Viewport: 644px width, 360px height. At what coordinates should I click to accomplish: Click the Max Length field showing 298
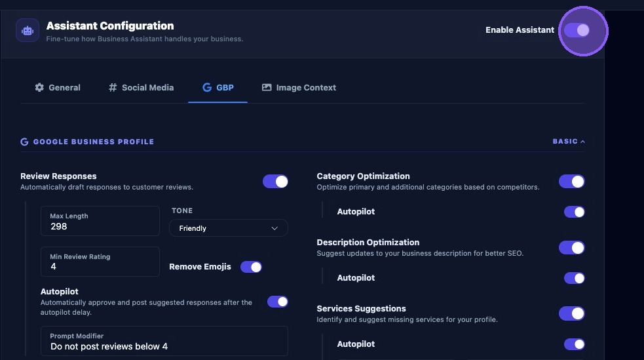tap(100, 221)
